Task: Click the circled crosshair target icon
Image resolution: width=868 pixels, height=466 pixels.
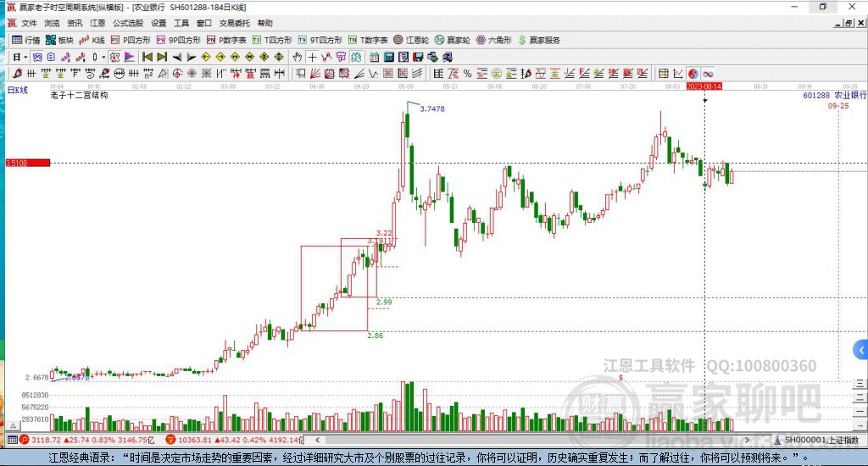Action: [177, 73]
